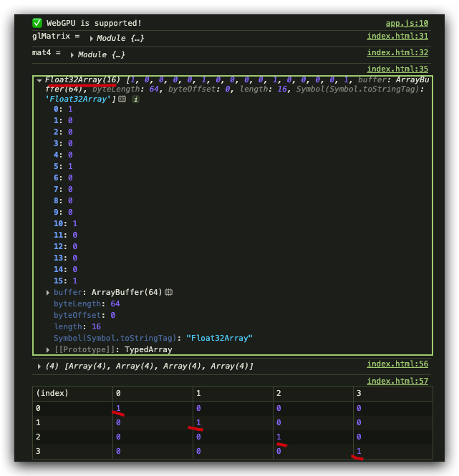This screenshot has width=459, height=476.
Task: Click the info icon beside Float32Array
Action: point(135,99)
